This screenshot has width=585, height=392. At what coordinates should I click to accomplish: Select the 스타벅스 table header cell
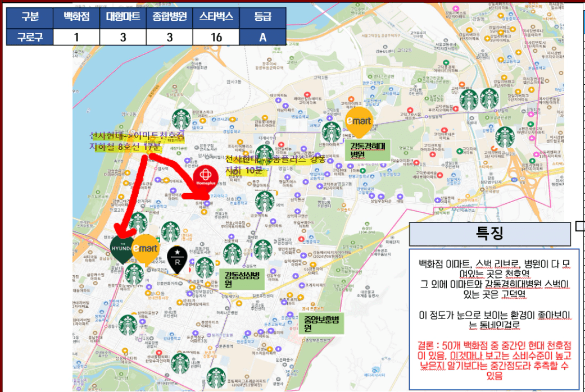(216, 17)
